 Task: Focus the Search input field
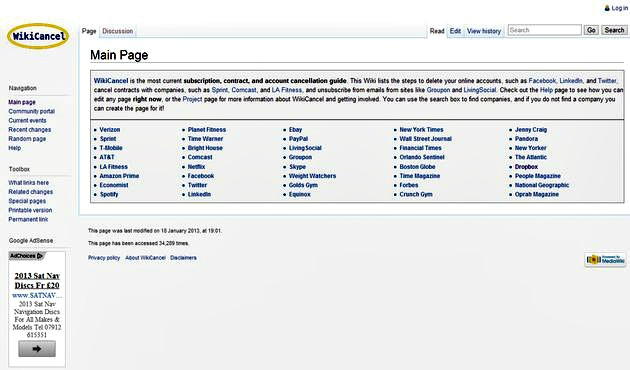[544, 30]
